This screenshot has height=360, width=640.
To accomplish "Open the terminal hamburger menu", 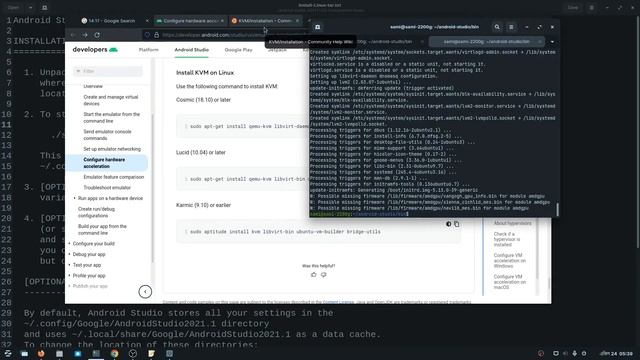I will click(511, 27).
